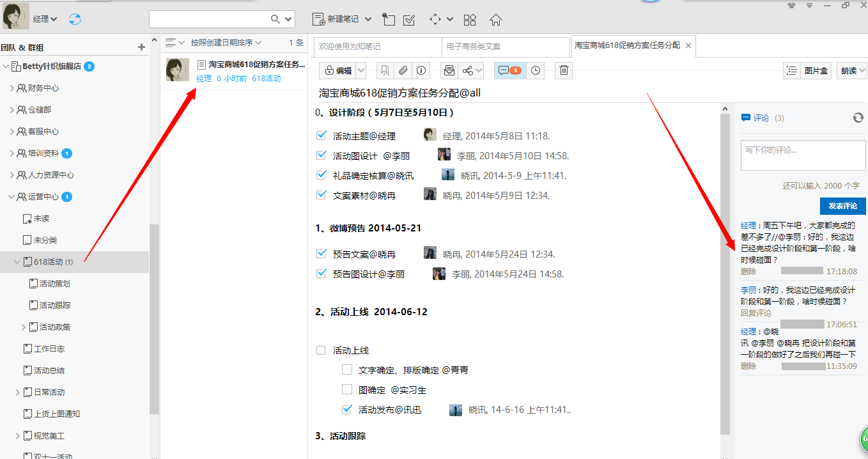Expand the 财务中心 group

(x=12, y=88)
